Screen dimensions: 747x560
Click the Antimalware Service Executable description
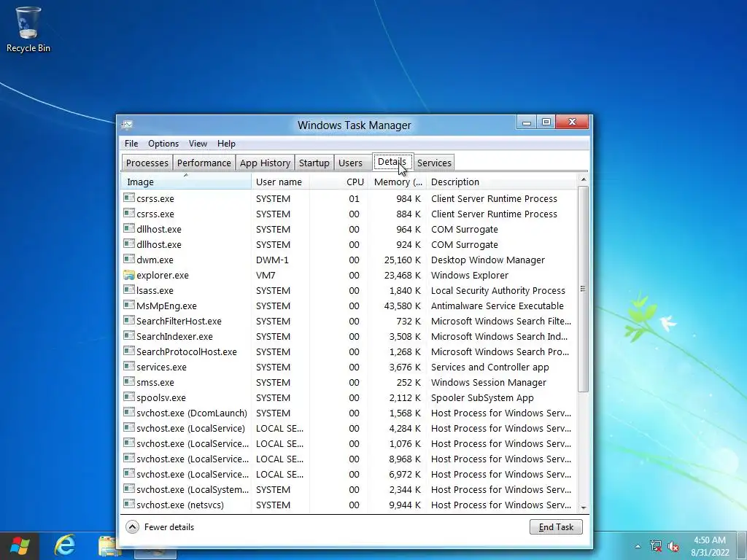[x=498, y=306]
